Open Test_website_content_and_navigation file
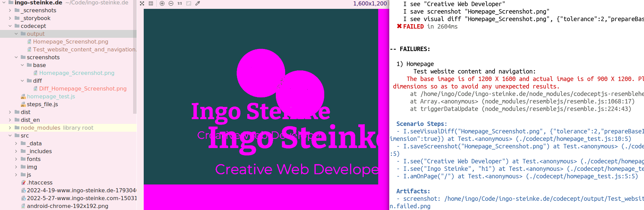This screenshot has height=210, width=644. 85,49
